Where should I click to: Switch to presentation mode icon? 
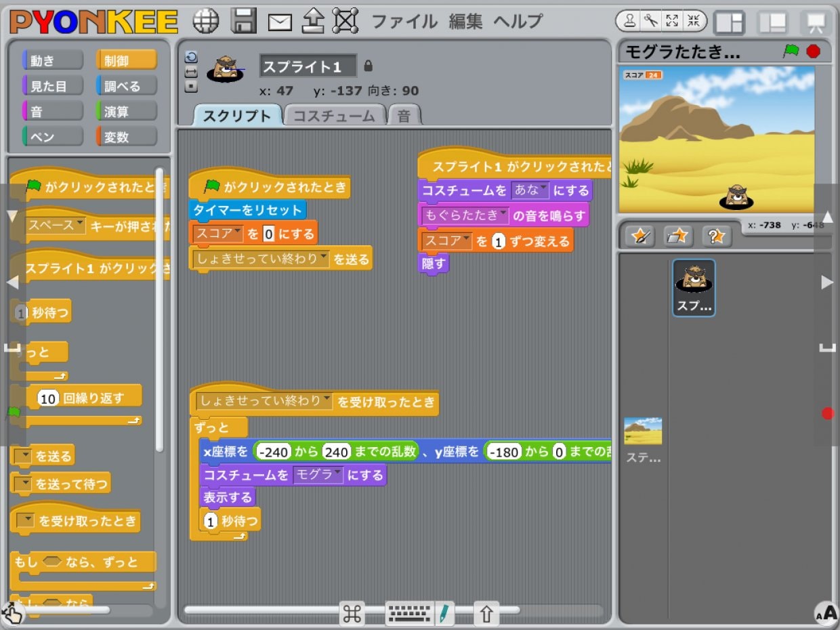click(x=815, y=22)
